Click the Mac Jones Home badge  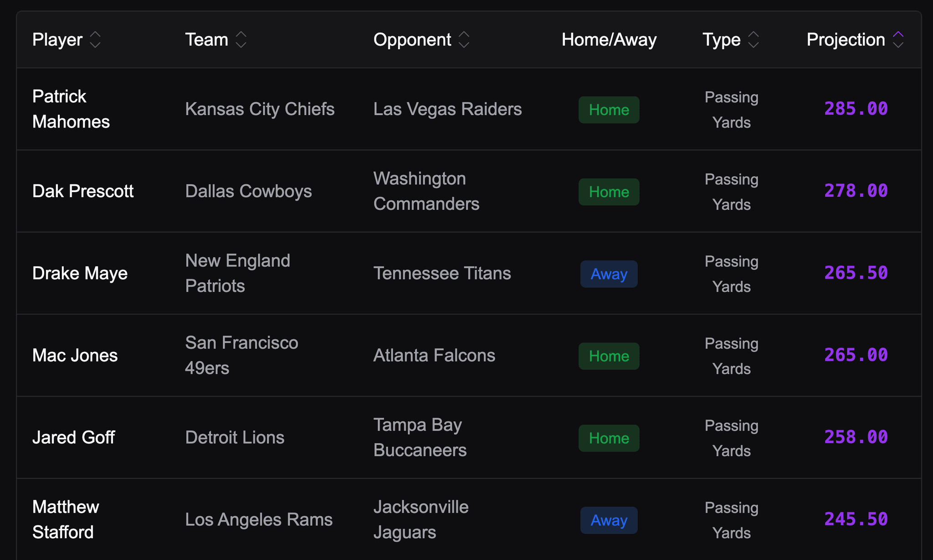[609, 356]
